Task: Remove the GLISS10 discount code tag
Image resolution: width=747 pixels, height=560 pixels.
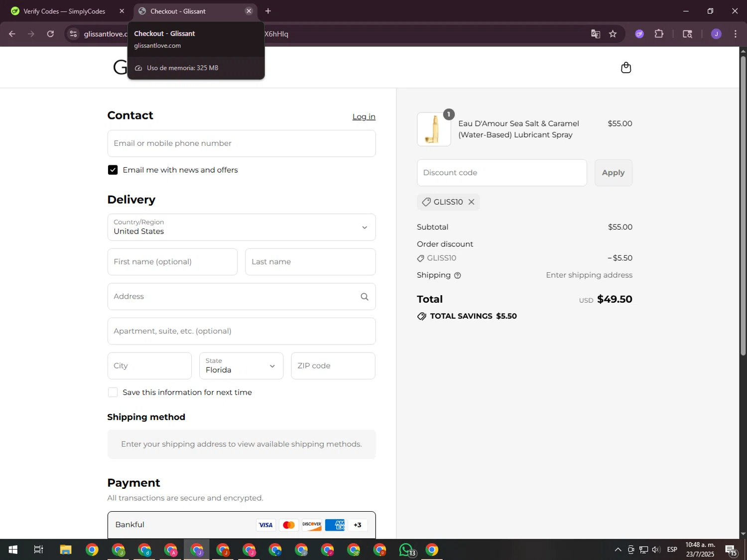Action: 471,202
